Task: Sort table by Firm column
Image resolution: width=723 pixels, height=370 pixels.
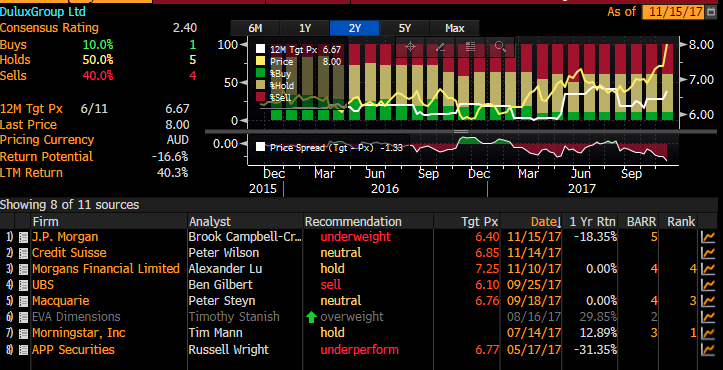Action: pos(109,221)
